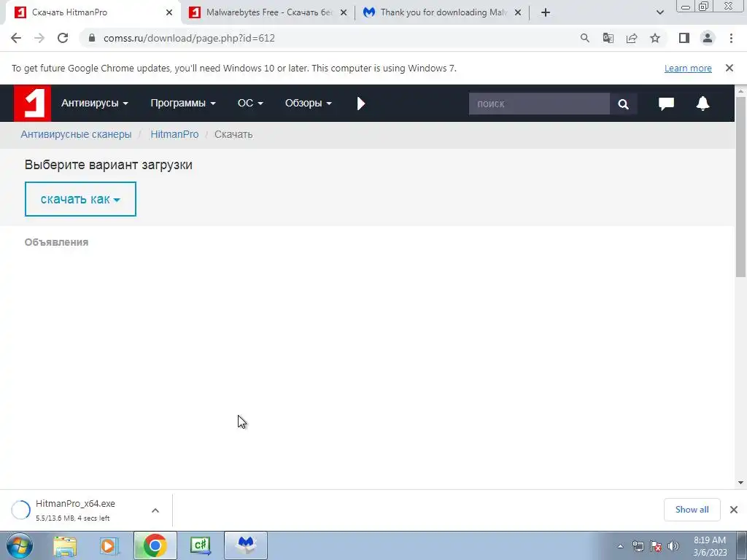
Task: Open the Action Center flag tray icon
Action: (x=656, y=546)
